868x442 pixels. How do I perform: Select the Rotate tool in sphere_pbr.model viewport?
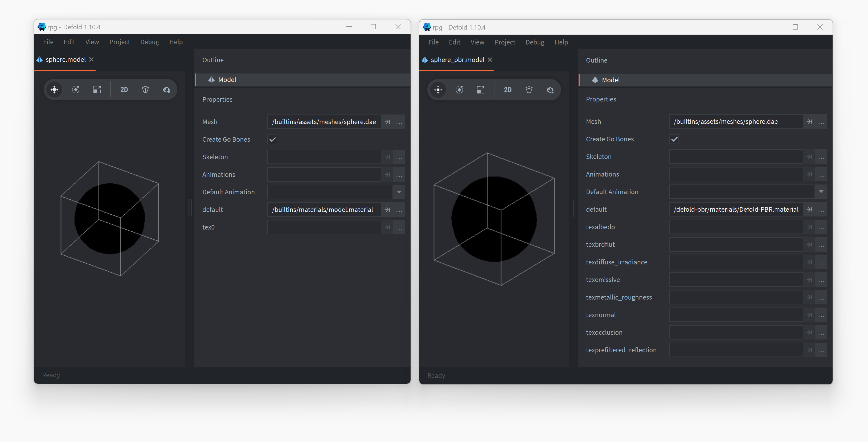point(459,90)
